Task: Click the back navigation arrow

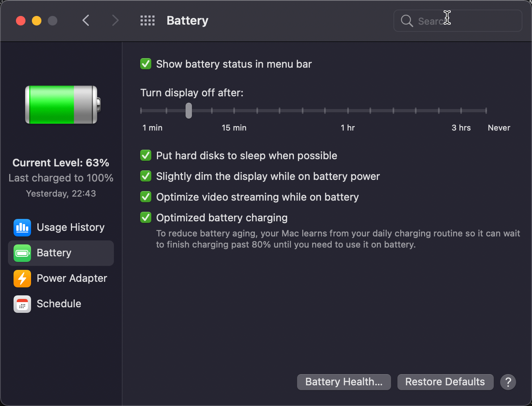Action: (86, 20)
